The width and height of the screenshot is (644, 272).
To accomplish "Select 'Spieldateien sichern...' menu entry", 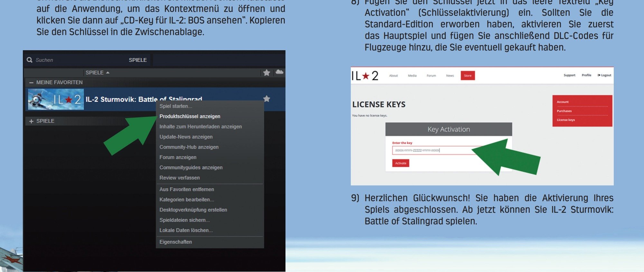I will 184,220.
